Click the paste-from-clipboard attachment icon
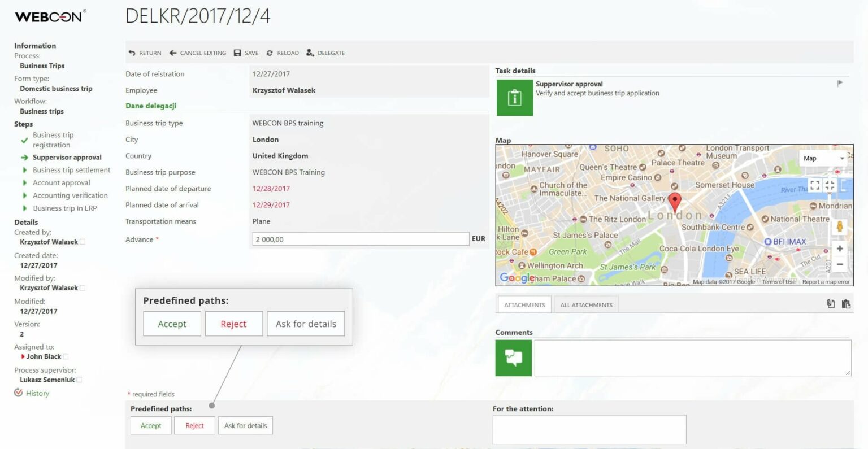868x449 pixels. 846,304
